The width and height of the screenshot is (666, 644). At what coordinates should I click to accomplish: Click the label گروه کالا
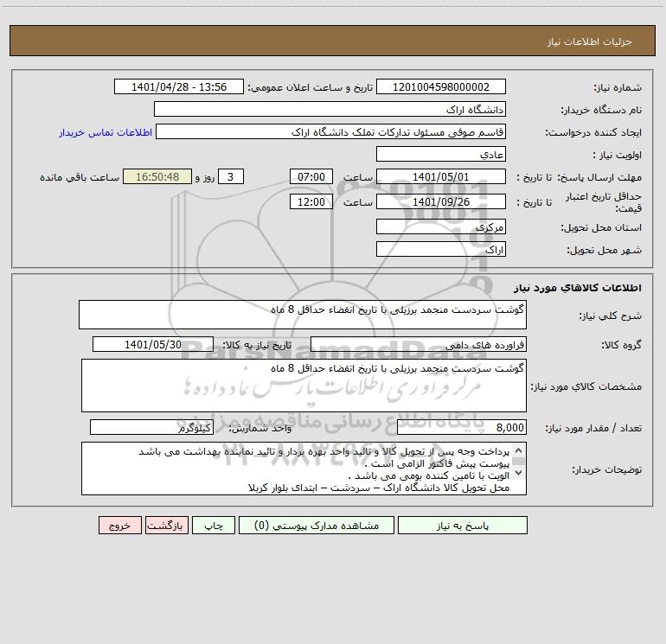pos(621,345)
